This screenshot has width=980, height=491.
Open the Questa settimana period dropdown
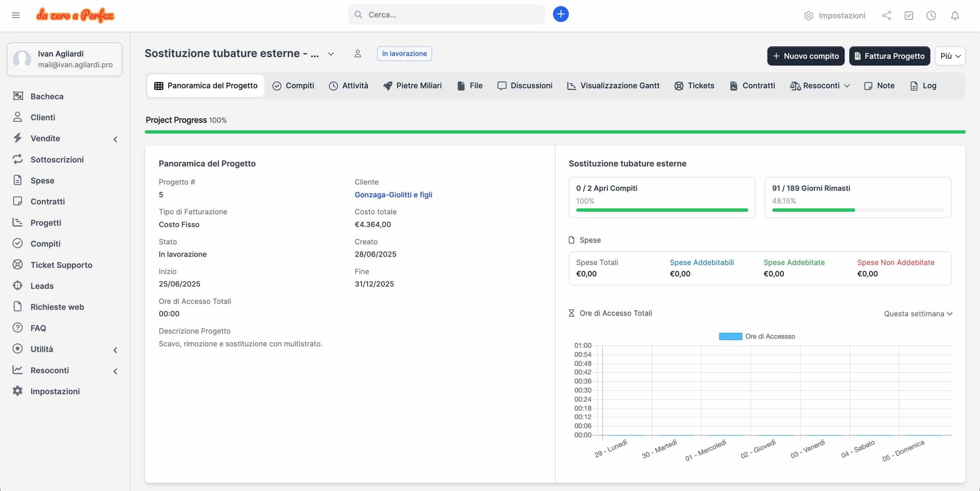coord(917,314)
